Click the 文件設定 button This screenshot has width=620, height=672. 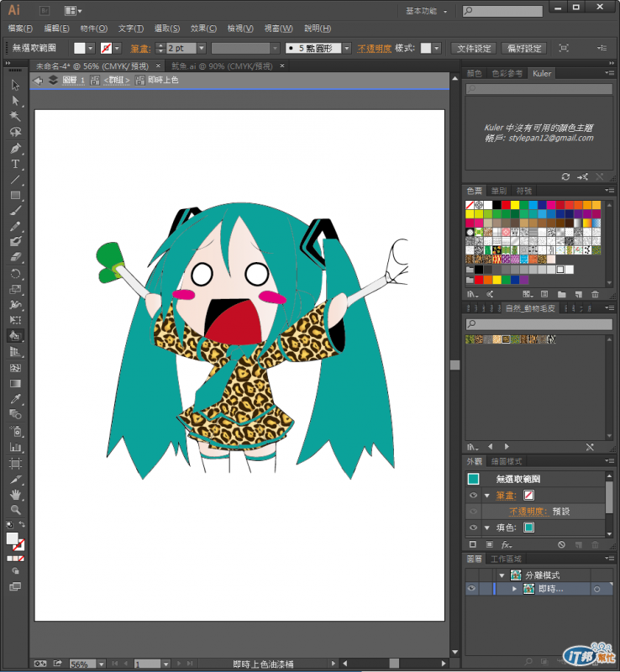[x=474, y=49]
